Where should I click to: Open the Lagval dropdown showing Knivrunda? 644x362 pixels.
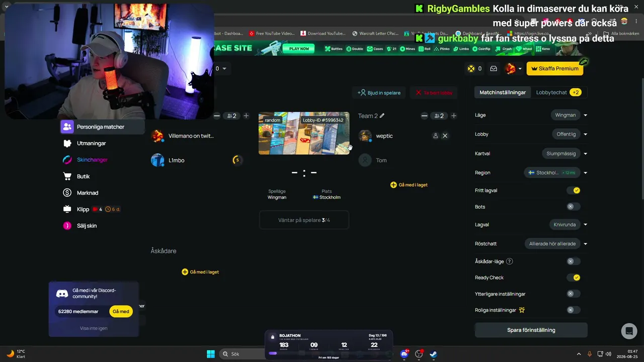click(568, 225)
